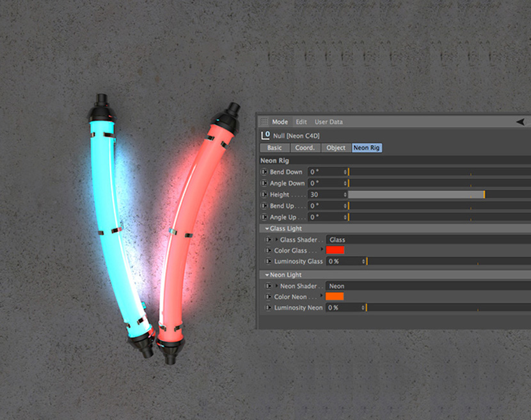Click the Height slider bar
Screen dimensions: 531x420
[x=440, y=194]
